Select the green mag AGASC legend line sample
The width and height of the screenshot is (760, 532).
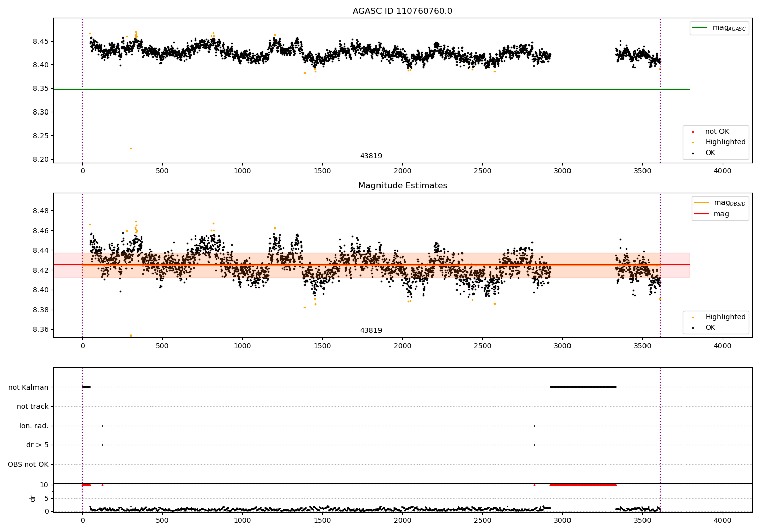click(x=700, y=28)
